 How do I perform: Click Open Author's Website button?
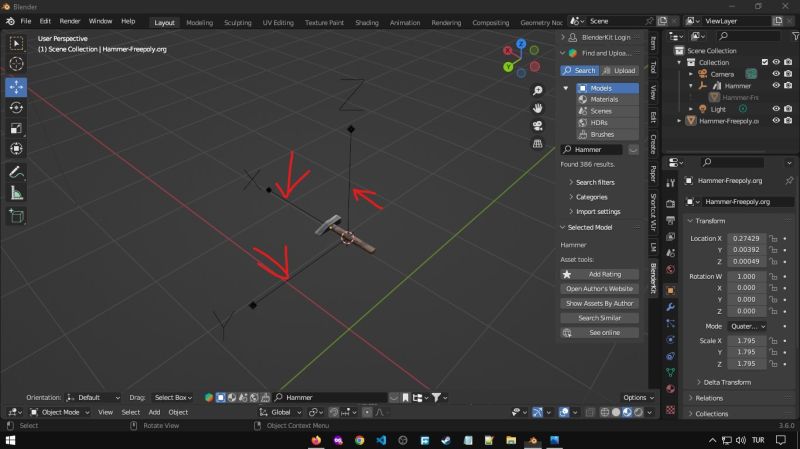click(x=599, y=289)
